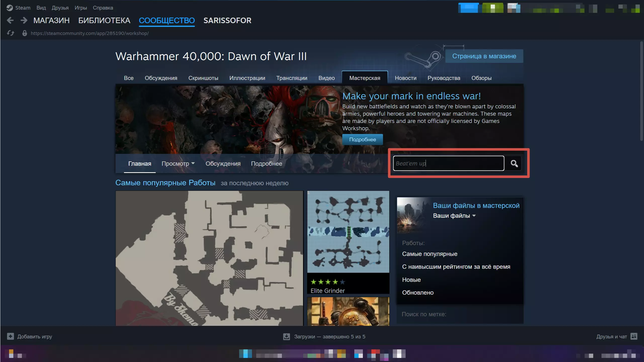Expand the Ваши файлы dropdown
Viewport: 644px width, 362px height.
tap(454, 216)
